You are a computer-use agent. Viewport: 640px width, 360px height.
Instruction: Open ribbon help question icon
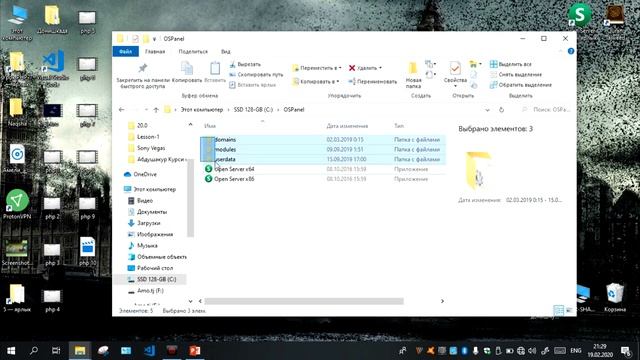[571, 51]
